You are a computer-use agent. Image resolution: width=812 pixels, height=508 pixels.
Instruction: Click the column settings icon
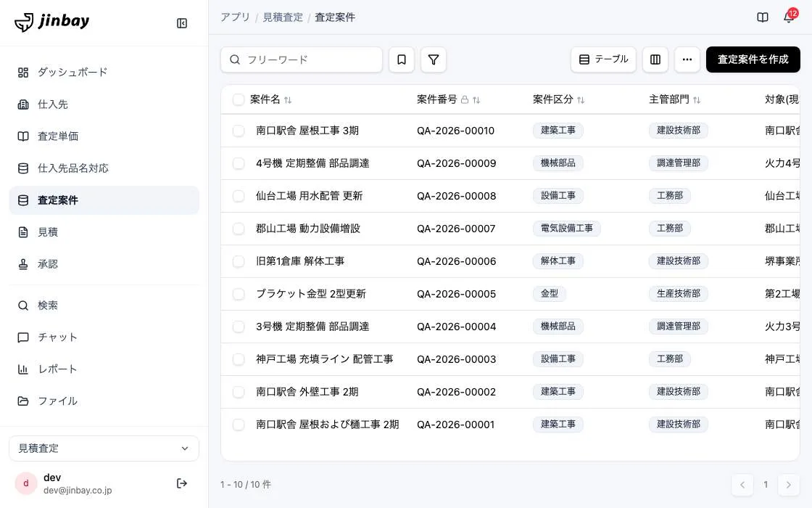click(x=655, y=60)
